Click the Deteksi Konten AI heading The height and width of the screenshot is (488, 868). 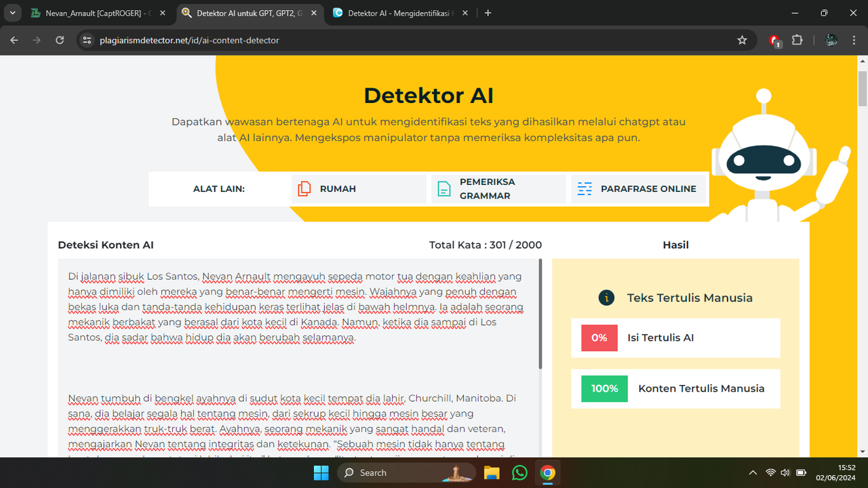click(106, 245)
